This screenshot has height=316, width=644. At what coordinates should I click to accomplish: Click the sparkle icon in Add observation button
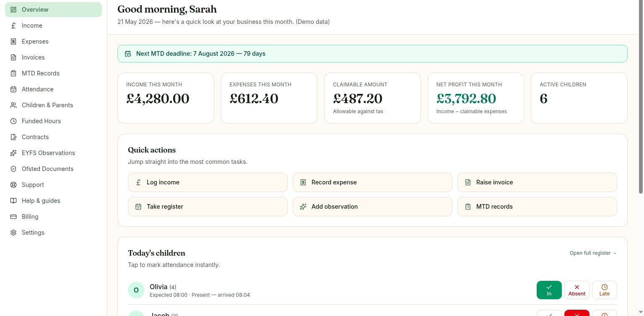click(x=303, y=207)
